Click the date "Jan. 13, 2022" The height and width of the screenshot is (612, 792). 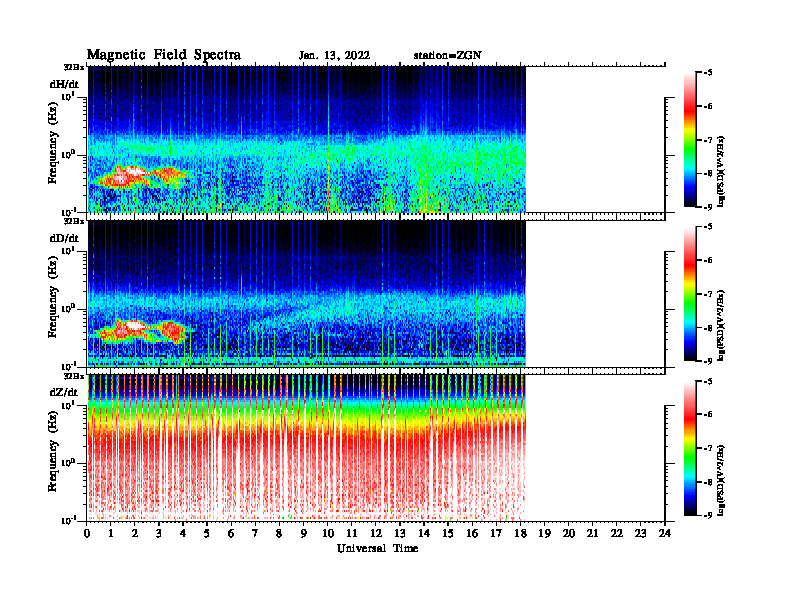(x=334, y=56)
